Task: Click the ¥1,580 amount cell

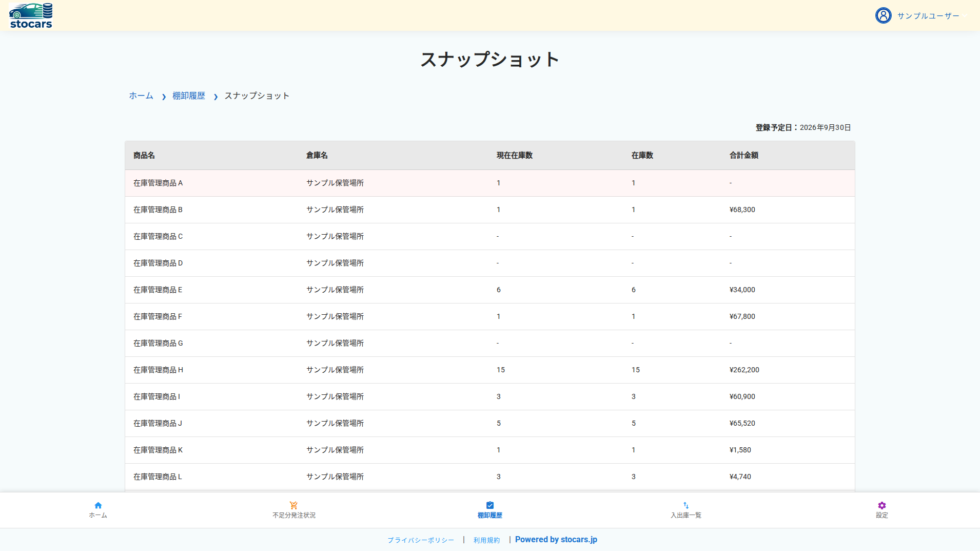Action: (740, 450)
